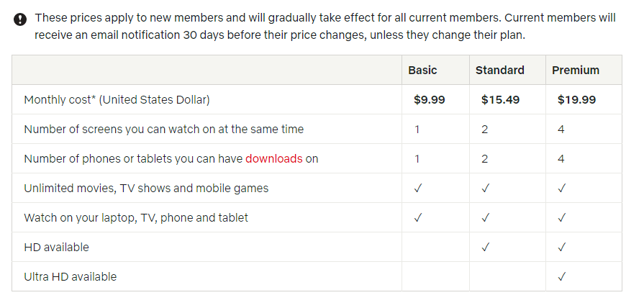Click the $15.49 Standard monthly price
The image size is (644, 308).
pos(500,100)
